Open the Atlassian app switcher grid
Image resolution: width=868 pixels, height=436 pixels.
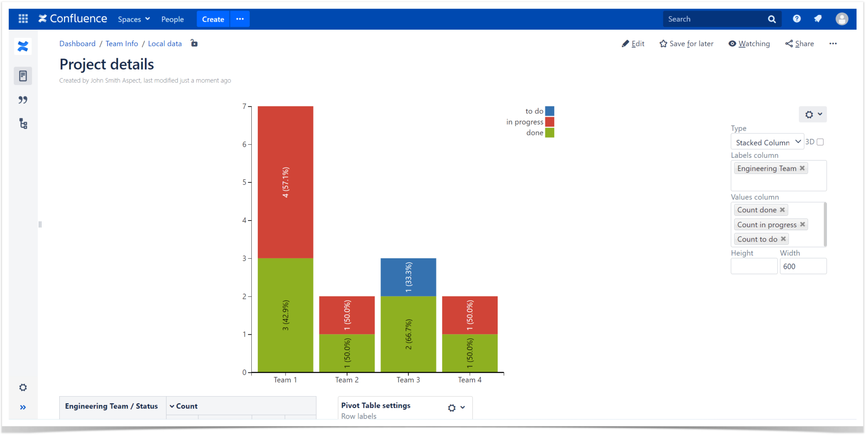pos(23,19)
